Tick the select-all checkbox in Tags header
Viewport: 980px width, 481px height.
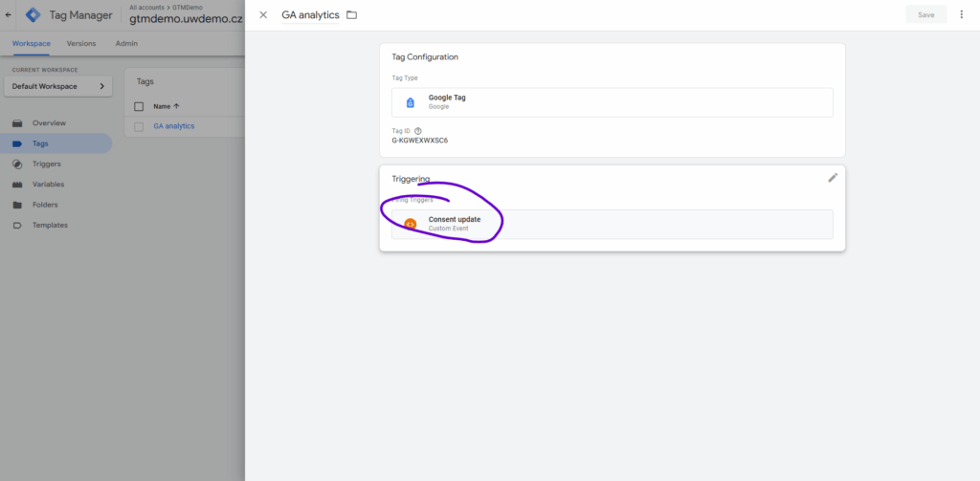pyautogui.click(x=139, y=106)
